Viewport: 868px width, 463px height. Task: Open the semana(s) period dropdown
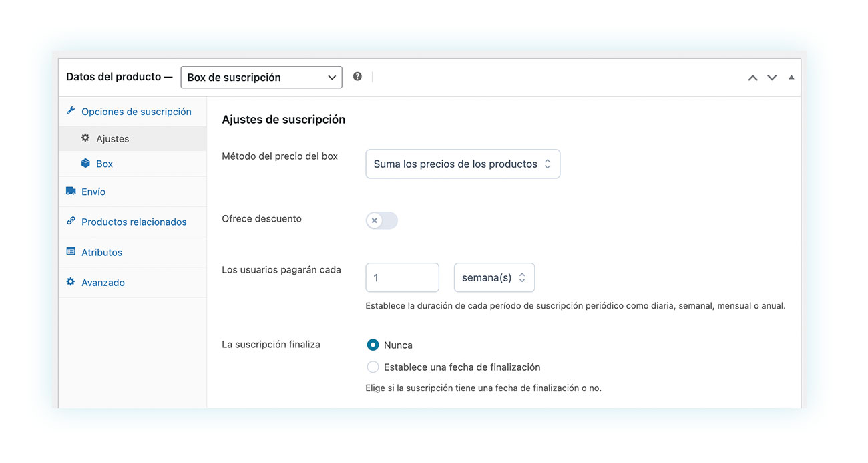coord(494,277)
